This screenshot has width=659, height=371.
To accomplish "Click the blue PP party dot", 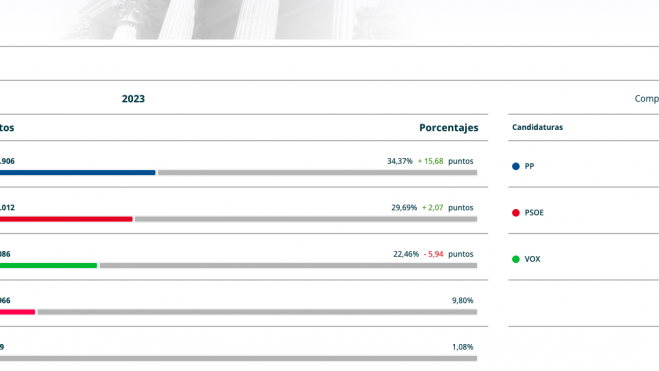I will (x=516, y=166).
